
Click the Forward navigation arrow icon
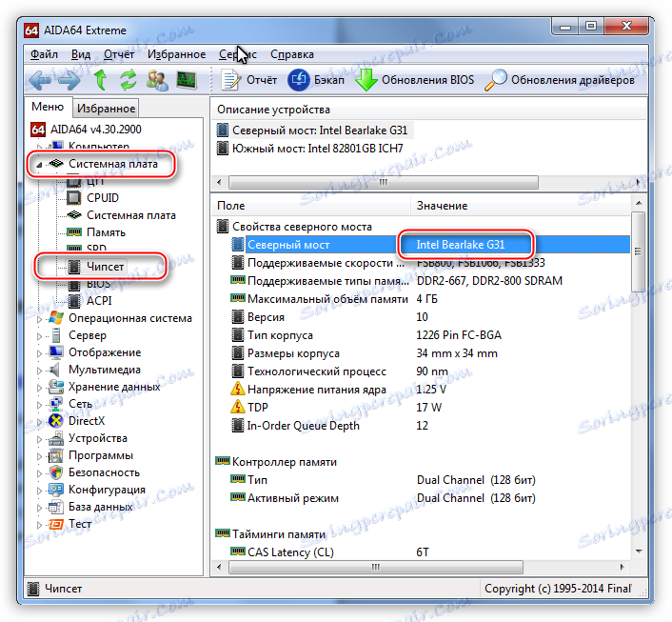(x=69, y=80)
